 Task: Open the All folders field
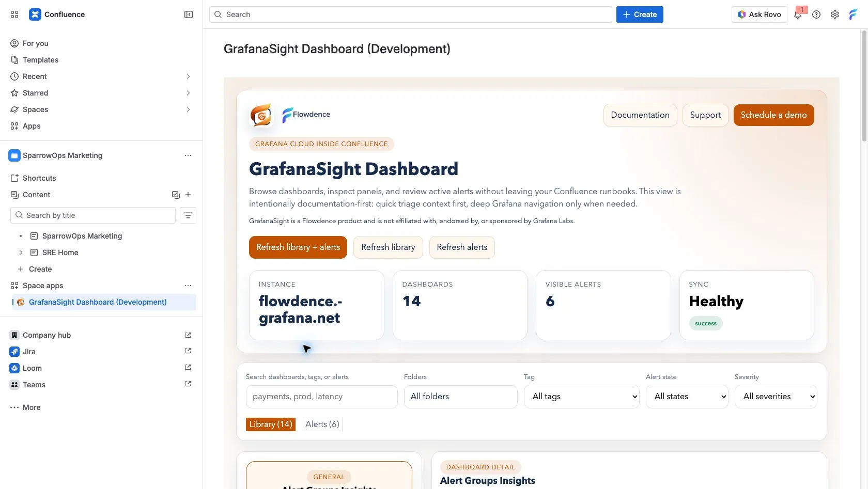(461, 397)
